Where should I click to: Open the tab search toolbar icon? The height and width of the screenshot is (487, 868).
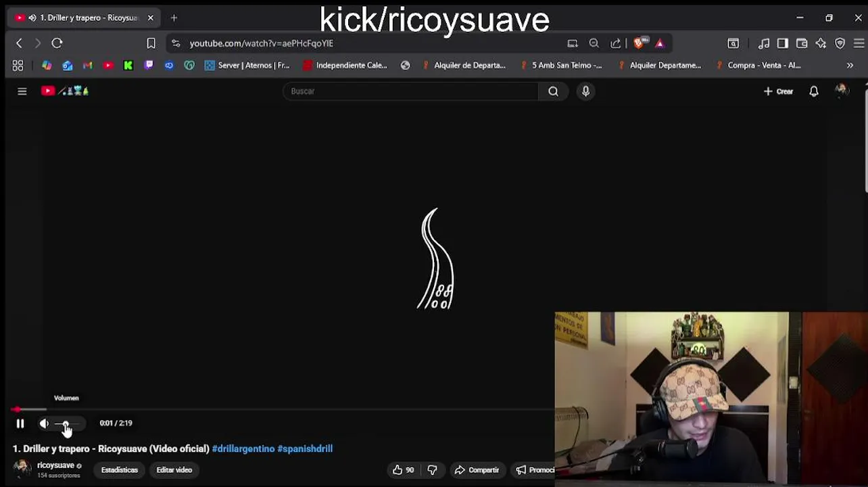733,43
